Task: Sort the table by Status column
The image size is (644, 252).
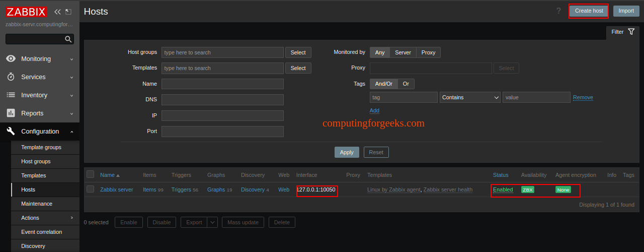Action: click(x=501, y=175)
